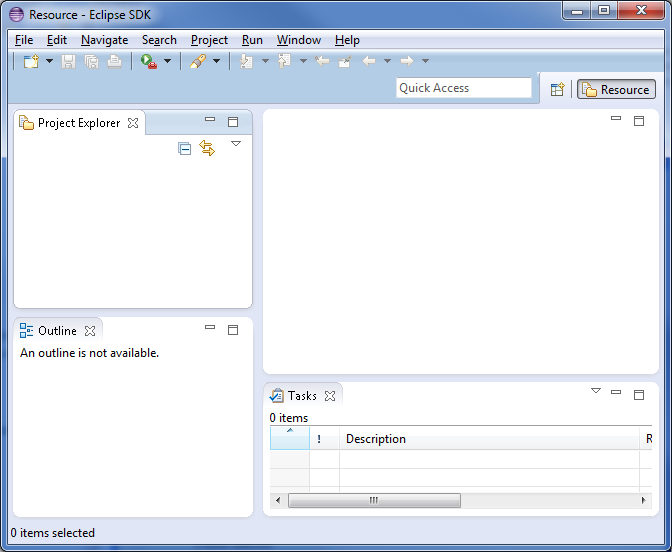Click the '0 items selected' status text
The width and height of the screenshot is (672, 552).
pyautogui.click(x=53, y=533)
